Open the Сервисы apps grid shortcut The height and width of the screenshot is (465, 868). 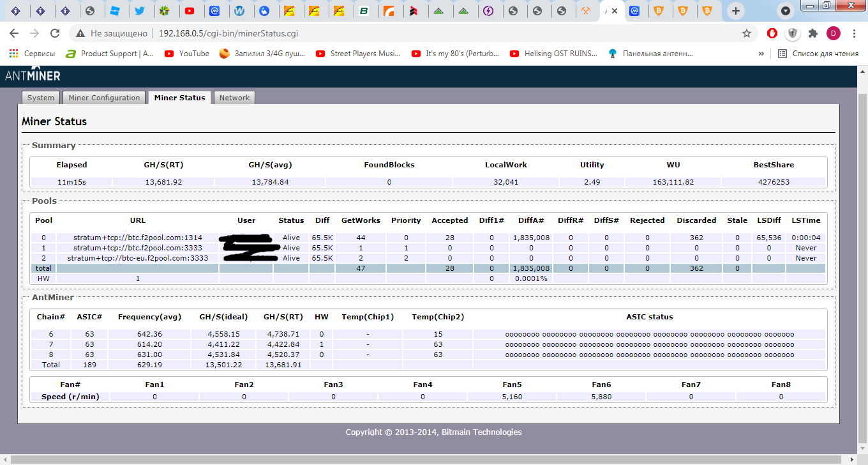(32, 54)
